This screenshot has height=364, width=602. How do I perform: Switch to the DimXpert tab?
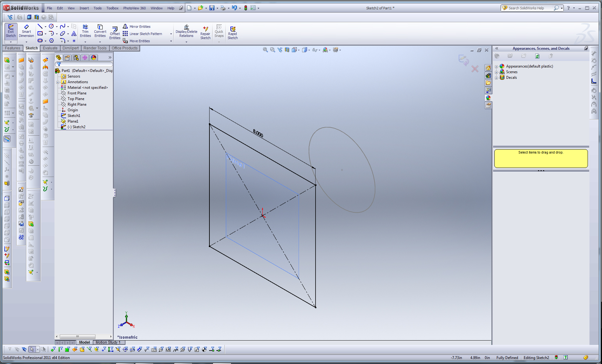coord(70,48)
